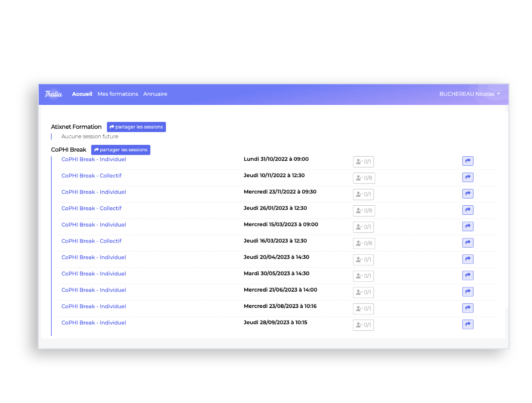Open the BUCHEREAU Nicolas user dropdown
Screen dimensions: 532x403
point(469,94)
